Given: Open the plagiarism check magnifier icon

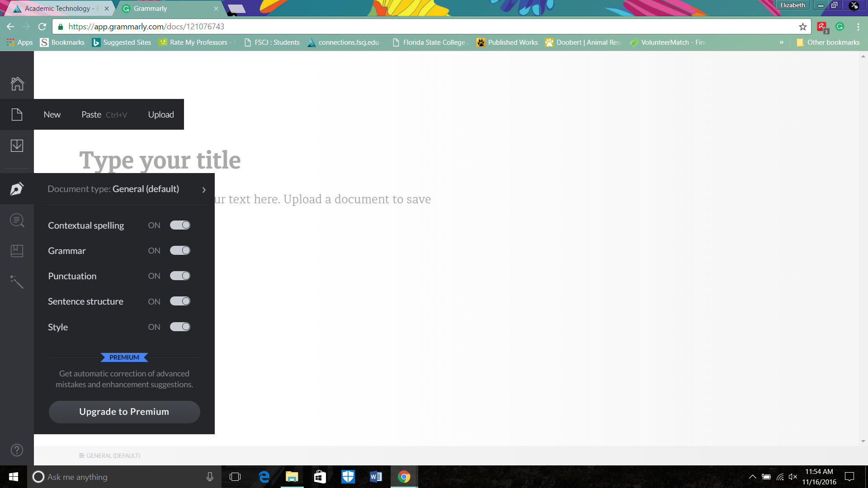Looking at the screenshot, I should pos(17,220).
